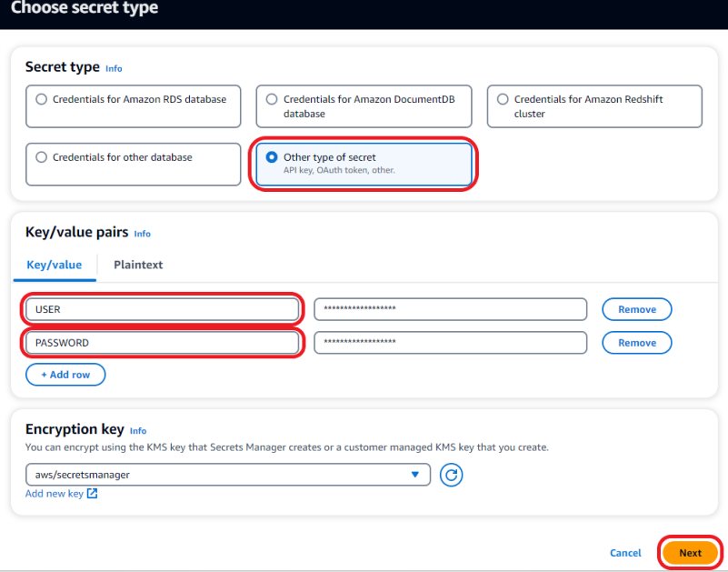Screen dimensions: 728x572
Task: Remove the PASSWORD key/value row
Action: pos(636,343)
